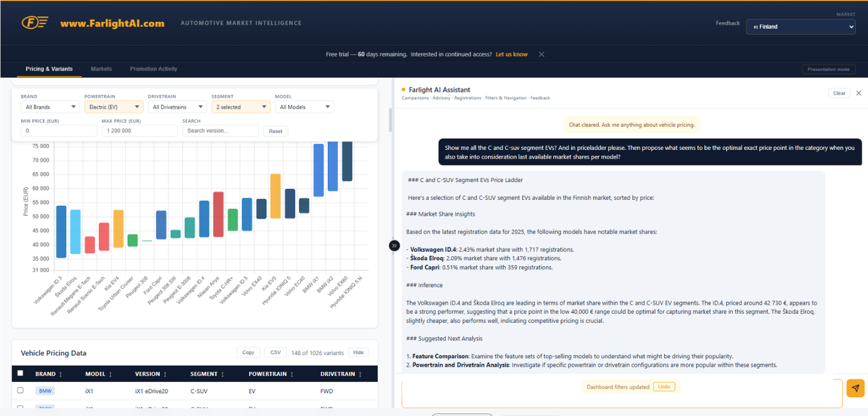Click the Max Price (EUR) field
Screen dimensions: 868x416
pos(140,131)
